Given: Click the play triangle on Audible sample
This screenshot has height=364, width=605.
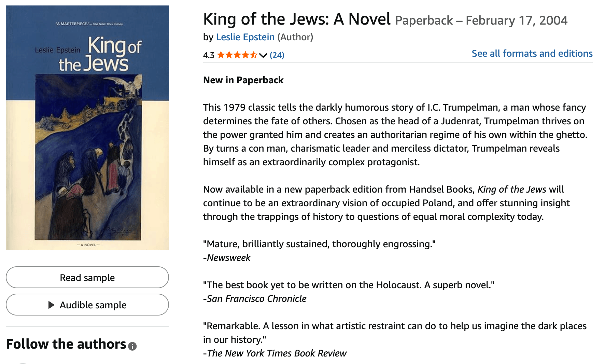Looking at the screenshot, I should [51, 305].
